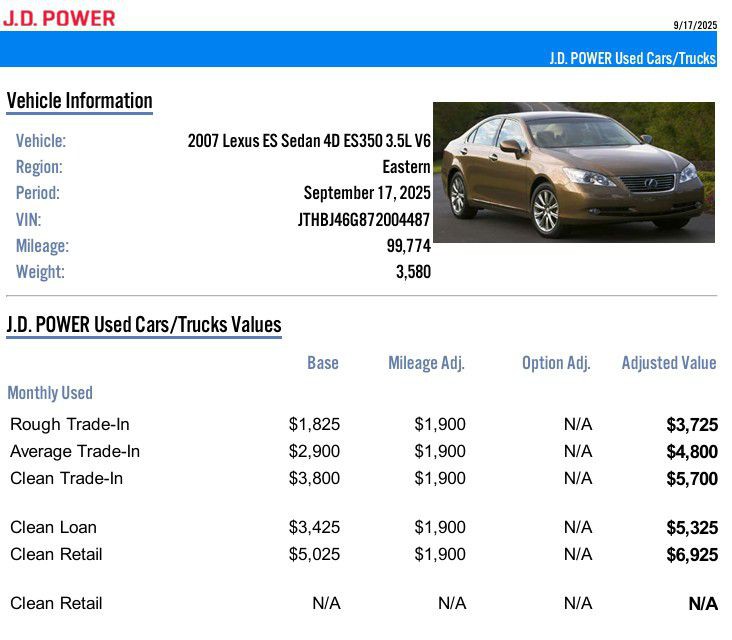732x640 pixels.
Task: Select Clean Loan mileage adjustment $1,900
Action: coord(440,527)
